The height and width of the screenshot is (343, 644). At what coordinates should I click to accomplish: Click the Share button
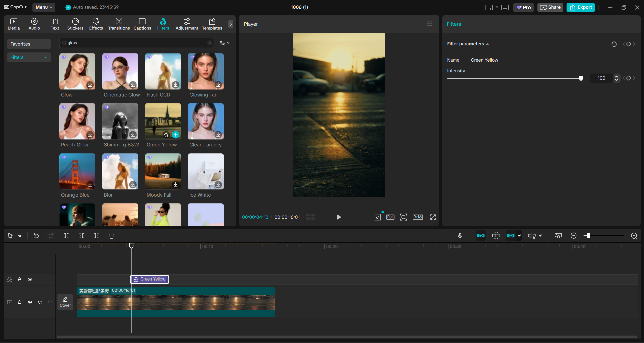(x=550, y=7)
